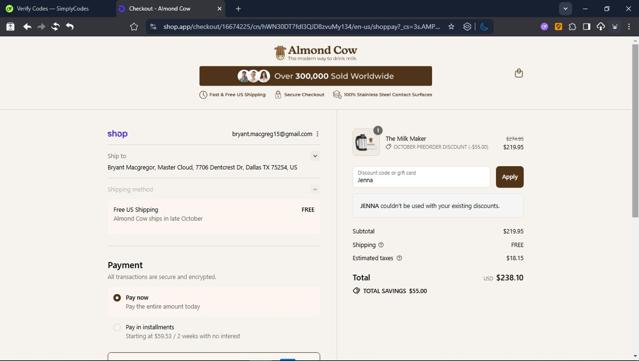
Task: Show Shipping info question icon
Action: click(x=381, y=245)
